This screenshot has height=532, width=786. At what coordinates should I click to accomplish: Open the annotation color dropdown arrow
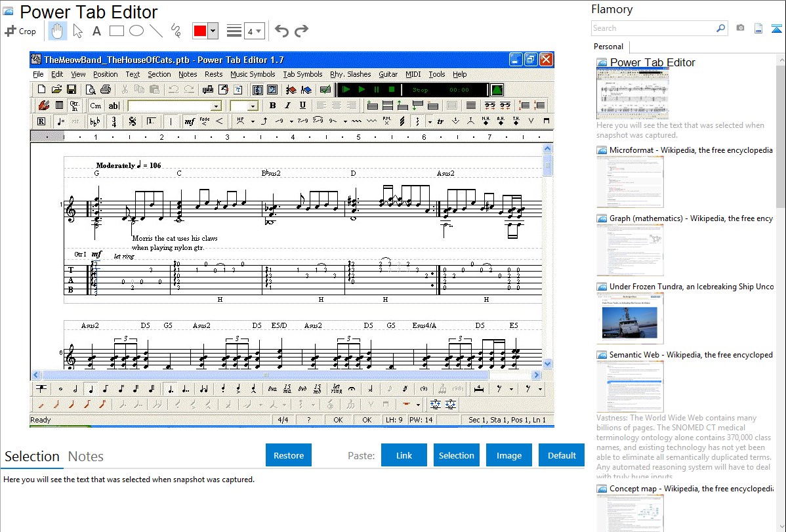[x=213, y=31]
